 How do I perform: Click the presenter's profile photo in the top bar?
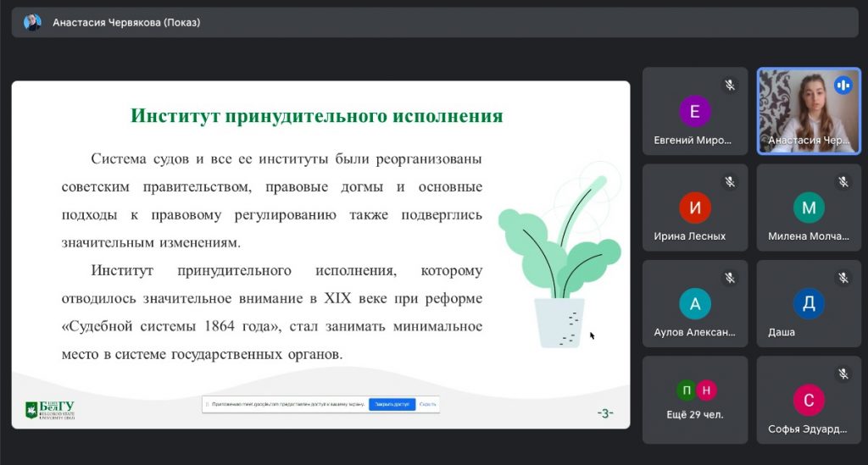[32, 23]
